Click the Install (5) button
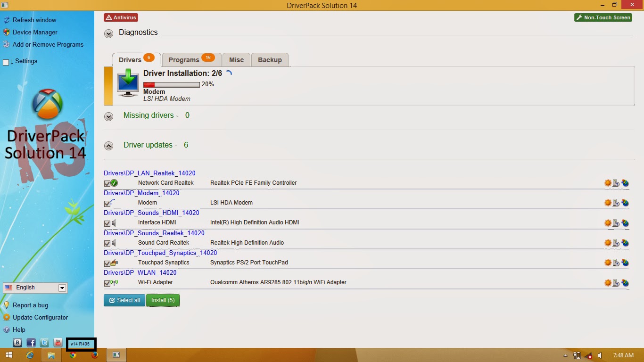Image resolution: width=644 pixels, height=362 pixels. click(x=163, y=300)
